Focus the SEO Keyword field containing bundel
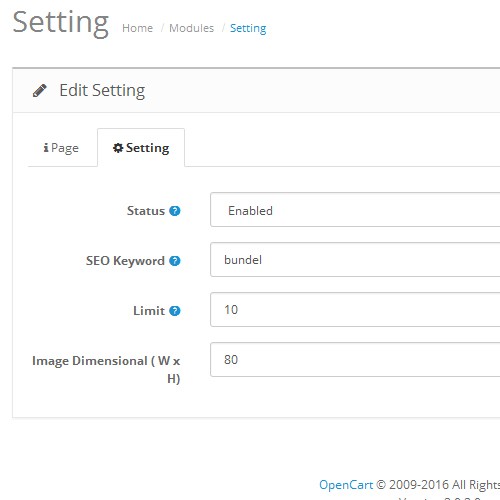The height and width of the screenshot is (500, 500). click(355, 260)
